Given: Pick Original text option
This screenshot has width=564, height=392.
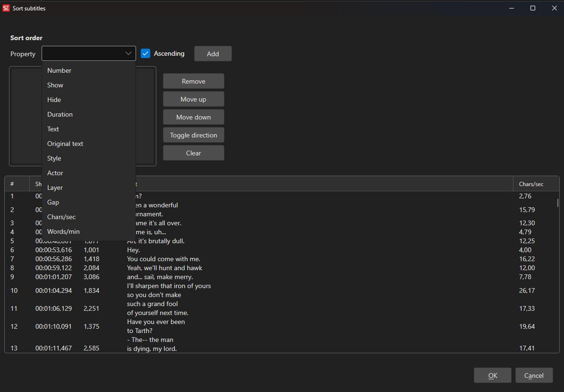Looking at the screenshot, I should pyautogui.click(x=65, y=144).
